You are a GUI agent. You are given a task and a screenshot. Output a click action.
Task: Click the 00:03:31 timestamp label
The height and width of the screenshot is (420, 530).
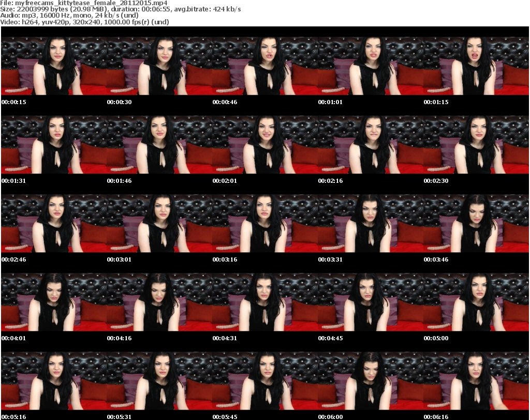pyautogui.click(x=330, y=259)
